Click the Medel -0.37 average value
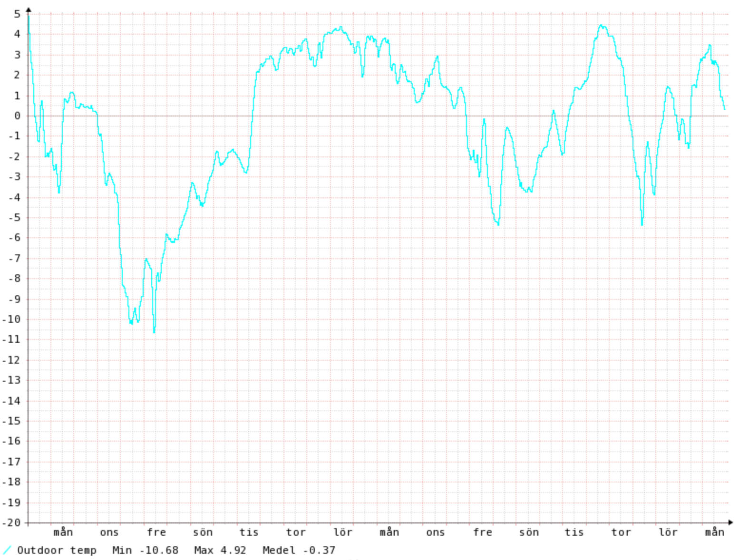Viewport: 739px width, 560px height. [299, 550]
